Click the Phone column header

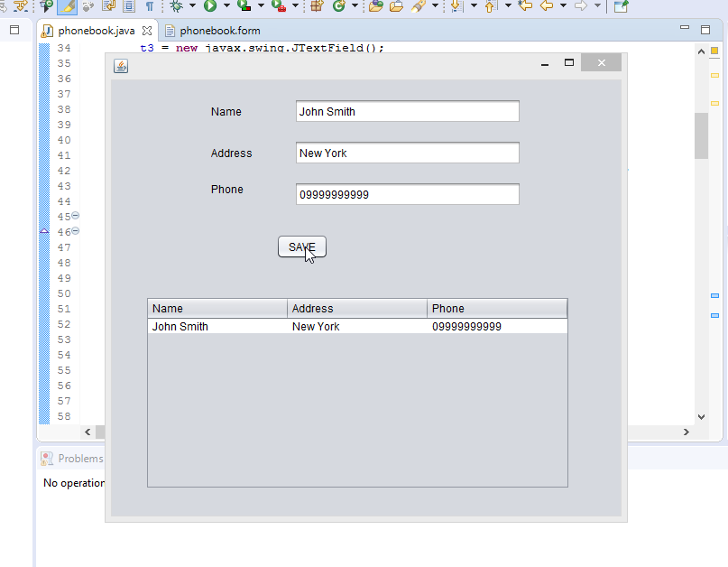497,309
